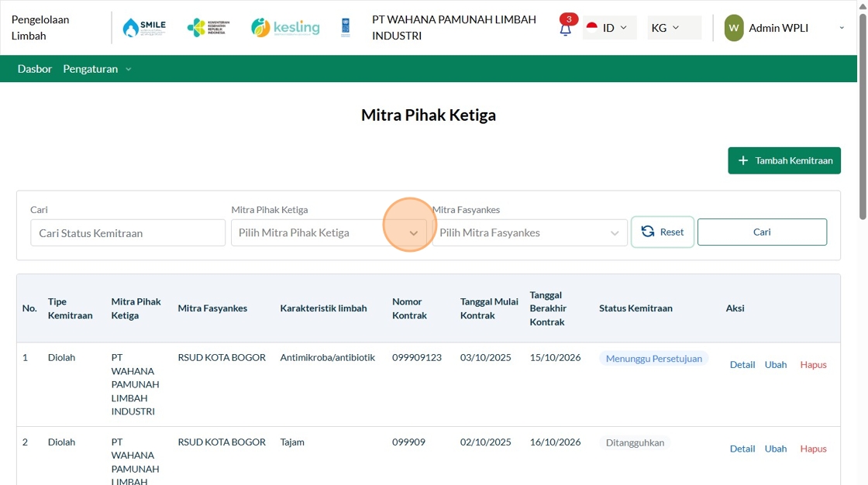Click the Mitra Pihak Ketiga page heading

429,115
